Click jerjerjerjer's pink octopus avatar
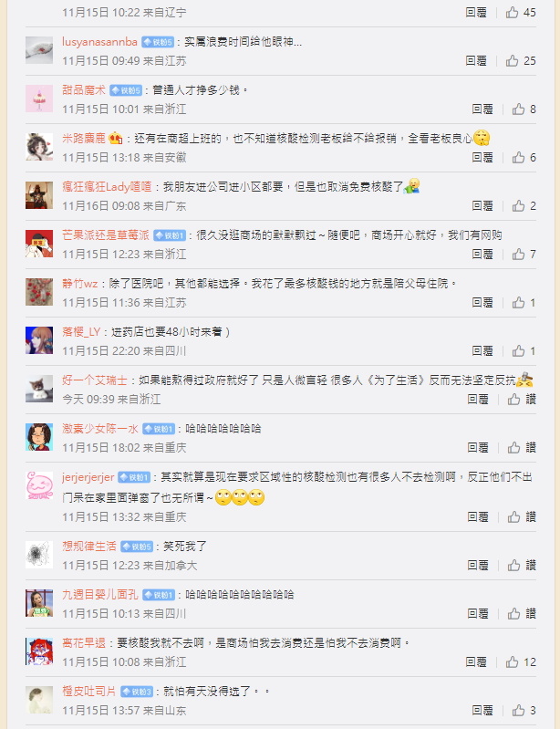The width and height of the screenshot is (560, 729). click(x=39, y=485)
